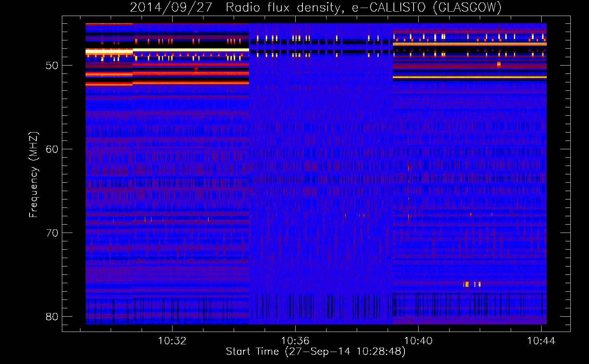Click the plot title '2014/09/27 Radio flux density'
The height and width of the screenshot is (364, 589).
point(316,7)
